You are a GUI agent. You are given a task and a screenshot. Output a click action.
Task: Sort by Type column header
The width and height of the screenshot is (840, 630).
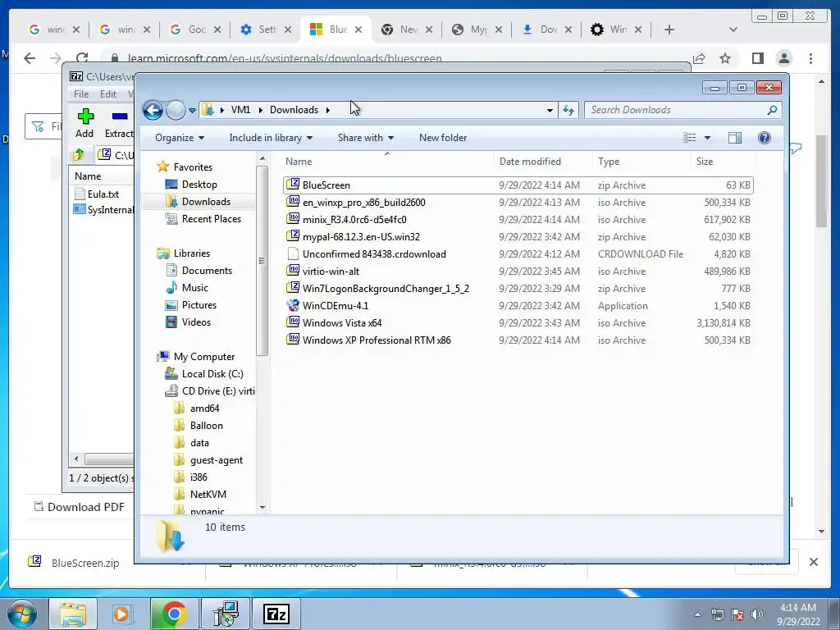tap(641, 162)
